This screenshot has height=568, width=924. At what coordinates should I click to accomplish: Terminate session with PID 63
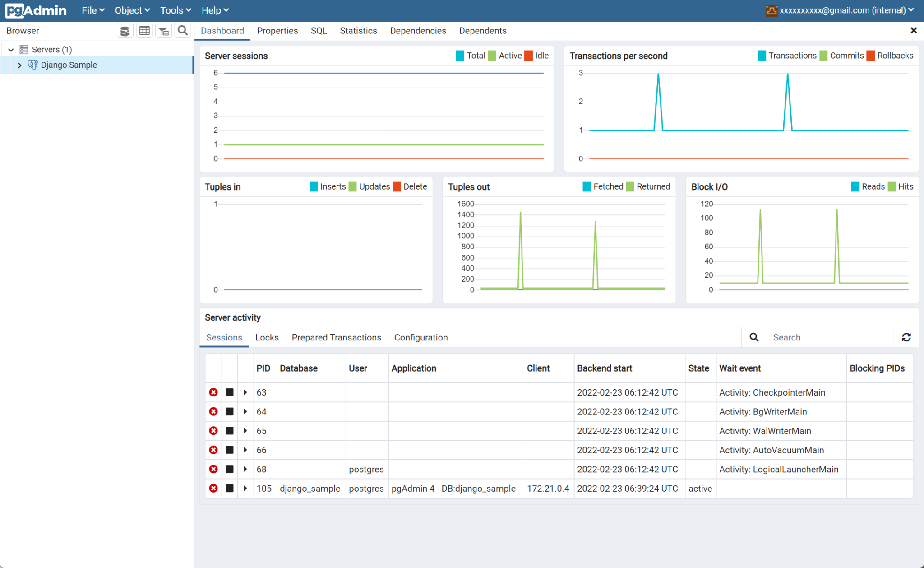(x=213, y=392)
